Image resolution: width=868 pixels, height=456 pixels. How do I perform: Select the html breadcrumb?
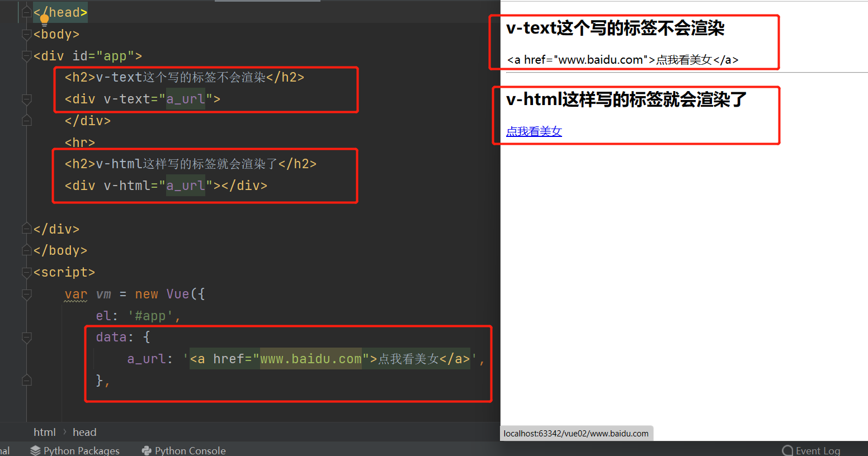(44, 432)
